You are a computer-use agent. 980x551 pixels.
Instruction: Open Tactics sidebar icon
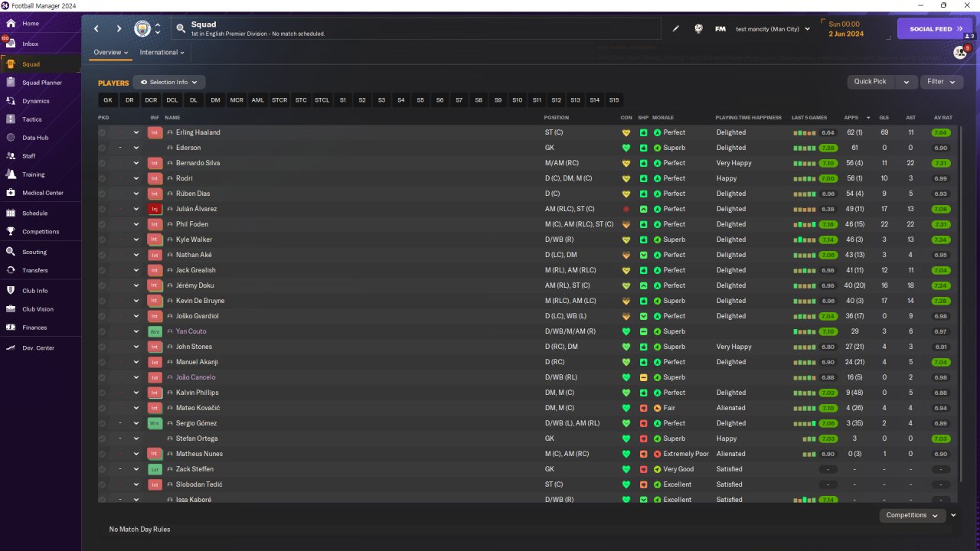[11, 119]
